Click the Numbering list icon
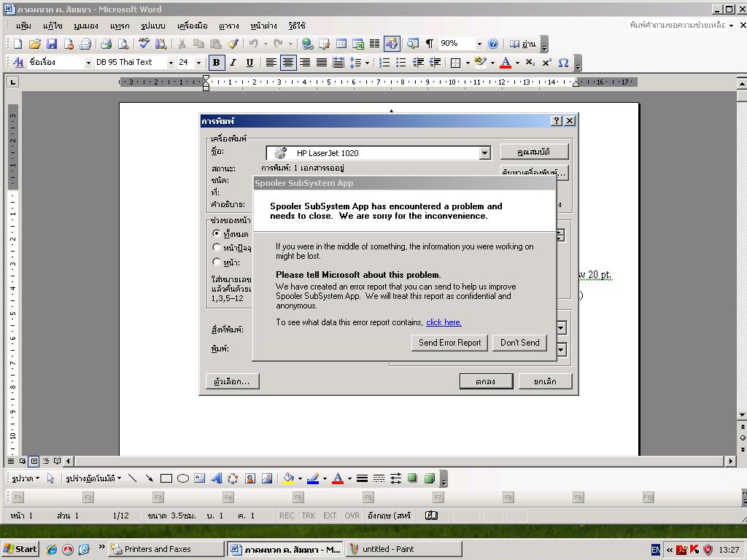This screenshot has height=560, width=747. 384,63
